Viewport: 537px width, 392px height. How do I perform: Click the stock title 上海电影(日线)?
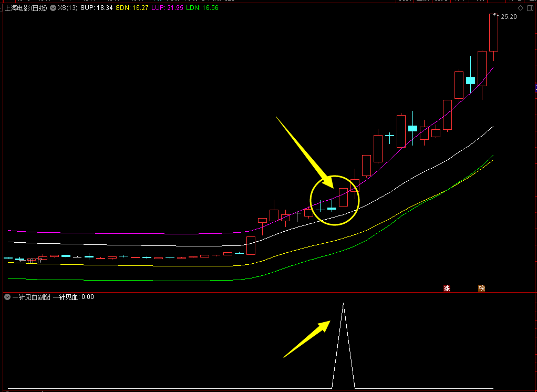(26, 8)
